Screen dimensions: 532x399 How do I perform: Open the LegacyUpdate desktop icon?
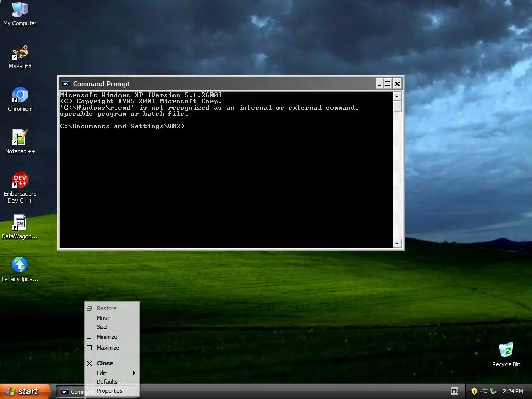coord(20,270)
